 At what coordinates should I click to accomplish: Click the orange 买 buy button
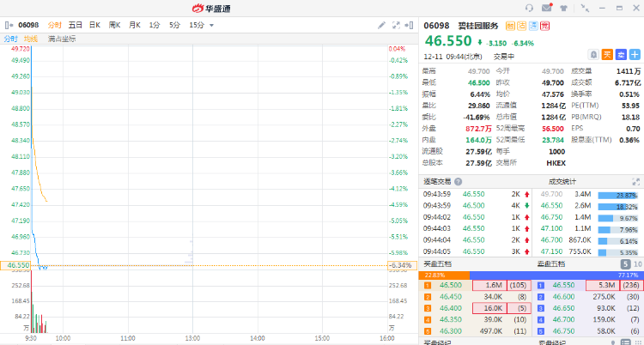click(x=607, y=55)
